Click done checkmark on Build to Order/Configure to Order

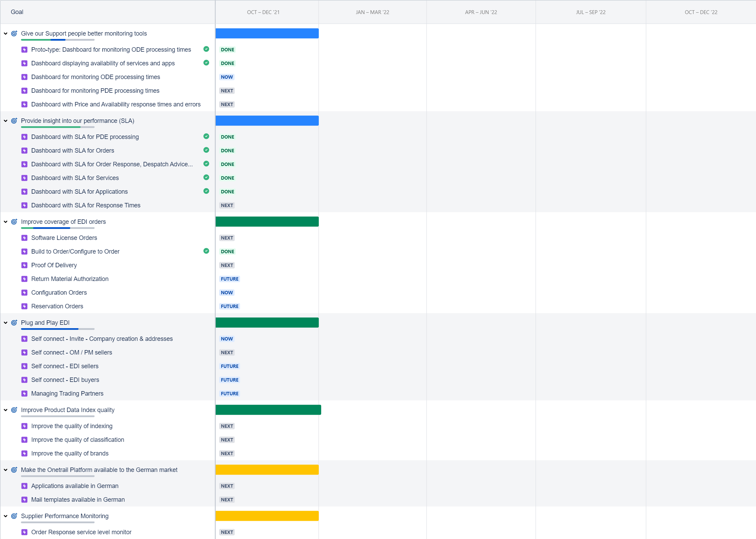click(x=206, y=251)
